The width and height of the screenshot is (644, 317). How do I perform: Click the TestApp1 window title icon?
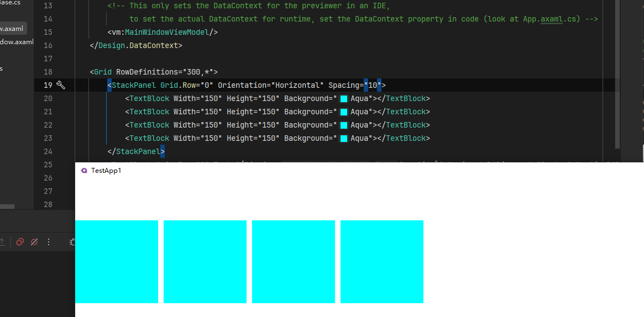(x=84, y=171)
